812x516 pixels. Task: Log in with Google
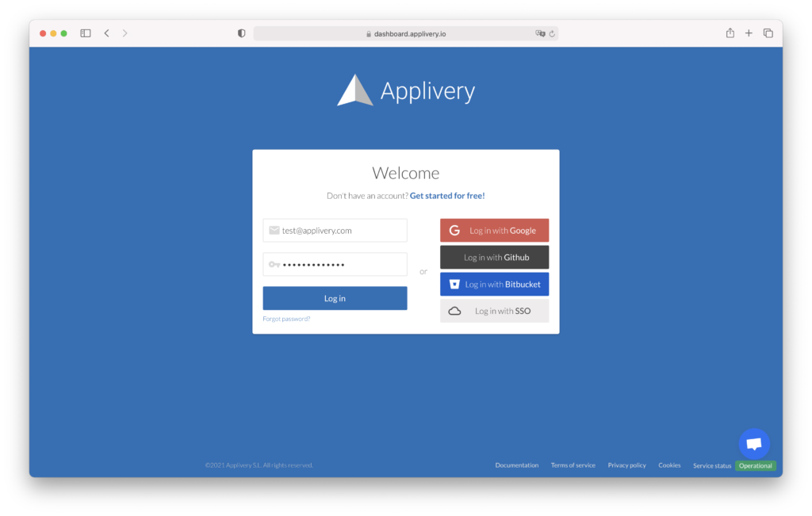(495, 231)
